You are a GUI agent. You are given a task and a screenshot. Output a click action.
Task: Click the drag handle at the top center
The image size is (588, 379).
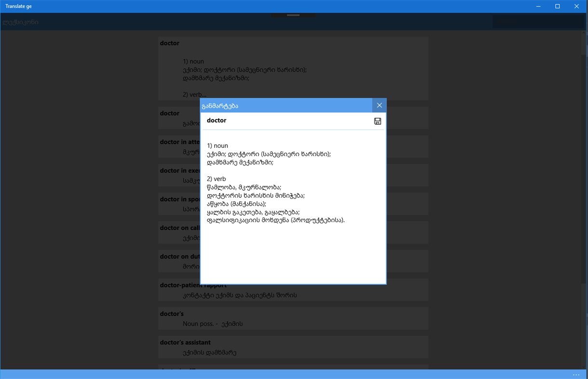pos(293,15)
